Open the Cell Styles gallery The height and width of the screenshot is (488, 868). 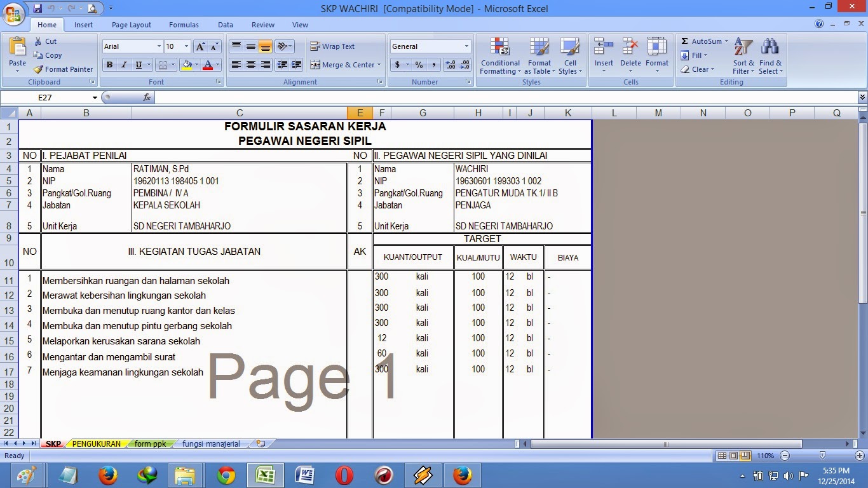(x=570, y=57)
